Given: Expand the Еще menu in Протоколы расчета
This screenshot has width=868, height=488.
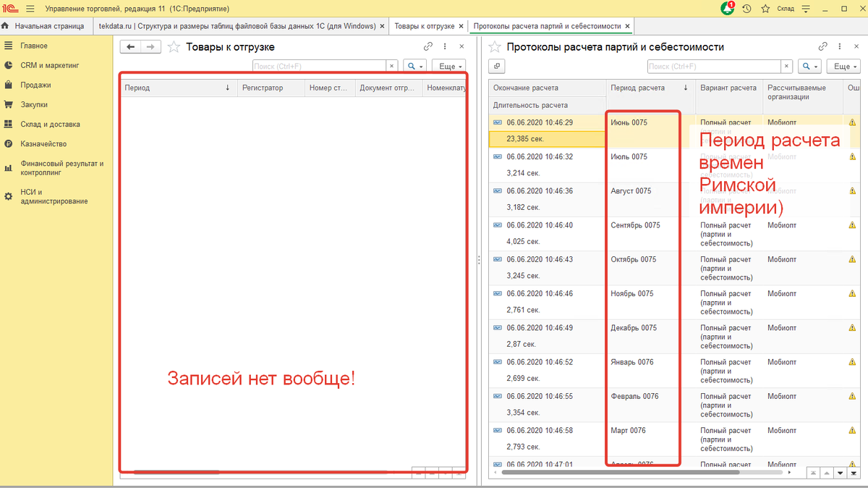Looking at the screenshot, I should click(x=843, y=66).
